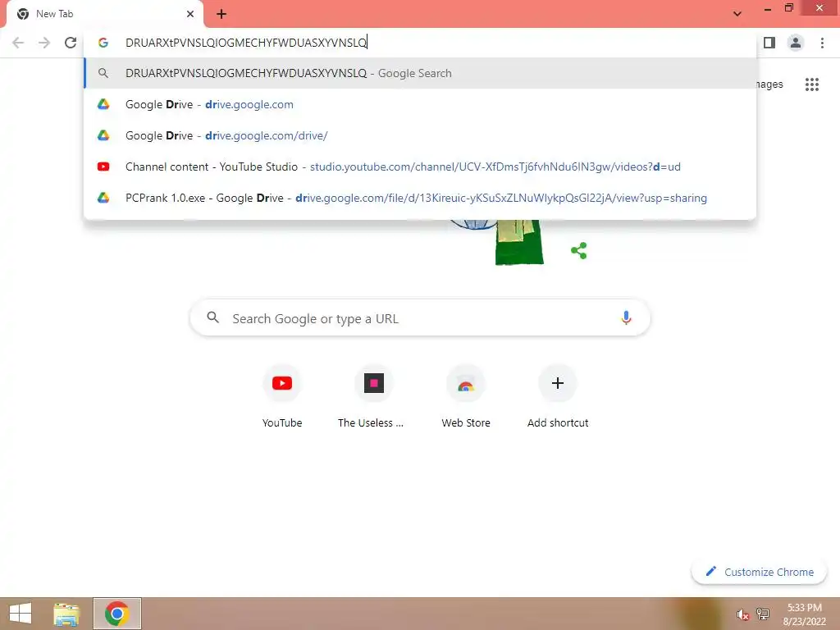Click the browser Back arrow
Screen dimensions: 840x630
[18, 43]
